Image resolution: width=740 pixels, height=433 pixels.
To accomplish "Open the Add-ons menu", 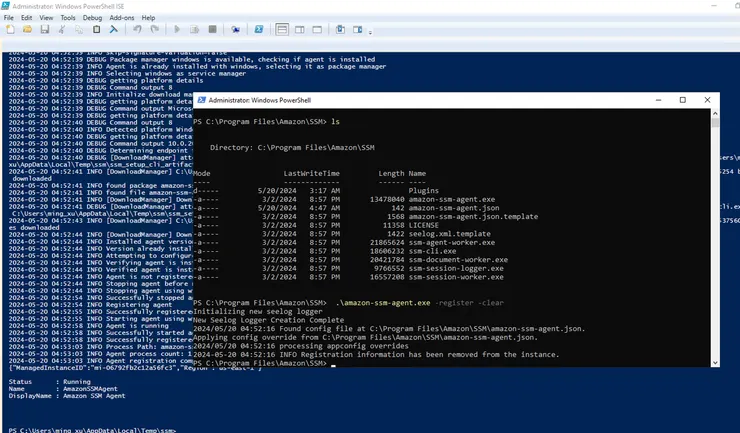I will coord(122,17).
